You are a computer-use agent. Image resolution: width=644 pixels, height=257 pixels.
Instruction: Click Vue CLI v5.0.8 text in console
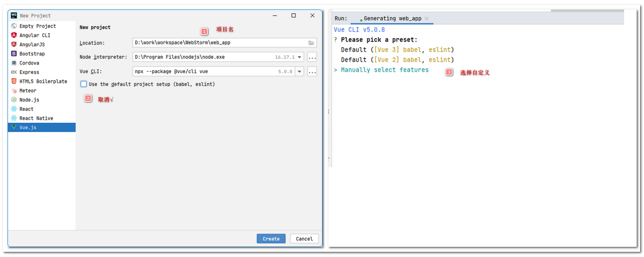point(359,30)
